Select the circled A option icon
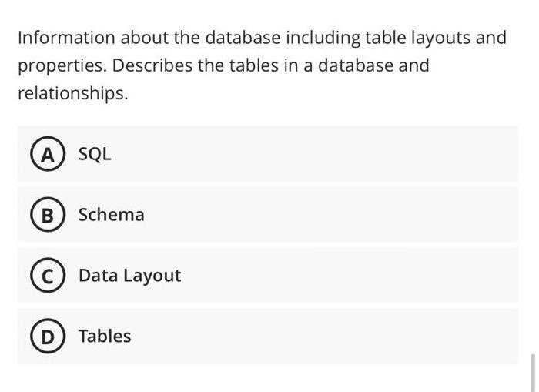The width and height of the screenshot is (539, 392). (48, 154)
